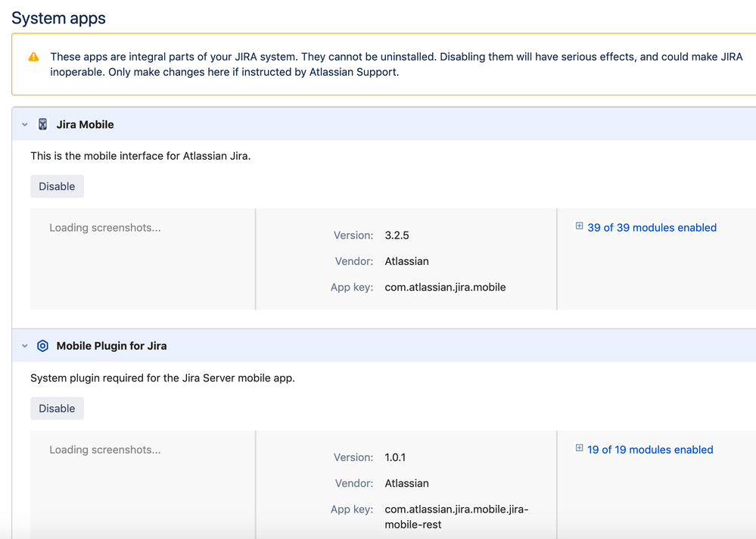Viewport: 756px width, 539px height.
Task: Toggle Jira Mobile off with its Disable control
Action: click(x=57, y=185)
